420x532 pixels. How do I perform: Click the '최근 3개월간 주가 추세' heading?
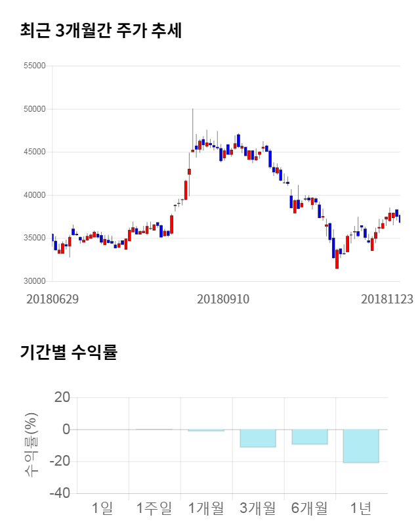[x=100, y=30]
